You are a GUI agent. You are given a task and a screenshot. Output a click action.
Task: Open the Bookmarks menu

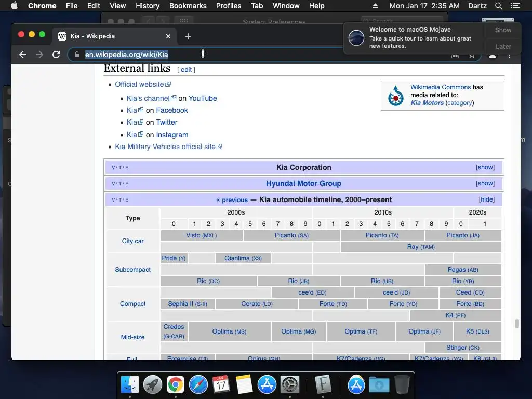pyautogui.click(x=188, y=6)
